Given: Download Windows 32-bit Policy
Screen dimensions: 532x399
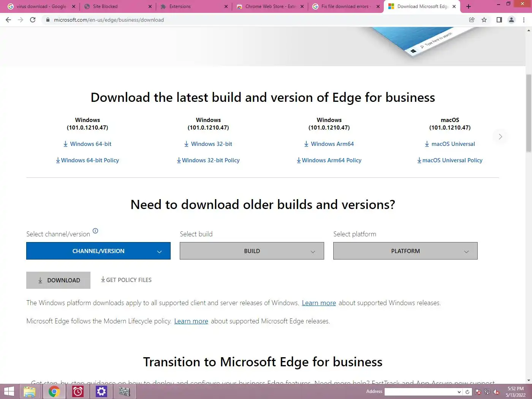Looking at the screenshot, I should click(208, 160).
